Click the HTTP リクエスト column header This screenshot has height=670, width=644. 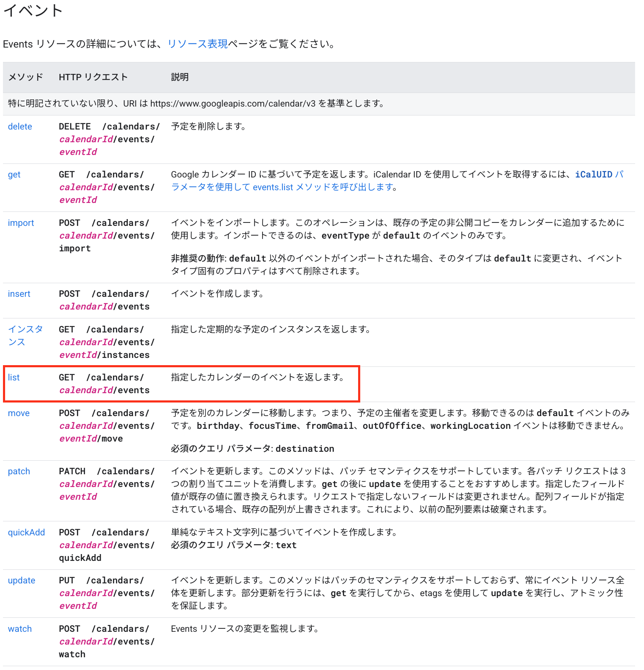point(93,77)
